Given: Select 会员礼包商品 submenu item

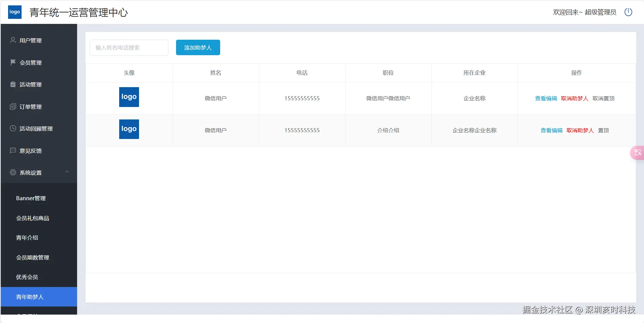Looking at the screenshot, I should pos(39,218).
